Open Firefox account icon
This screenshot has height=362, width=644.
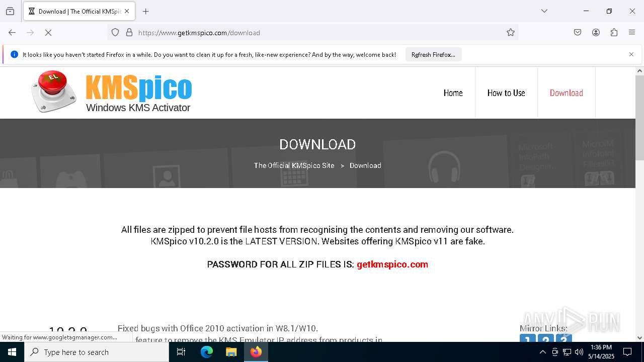click(596, 33)
